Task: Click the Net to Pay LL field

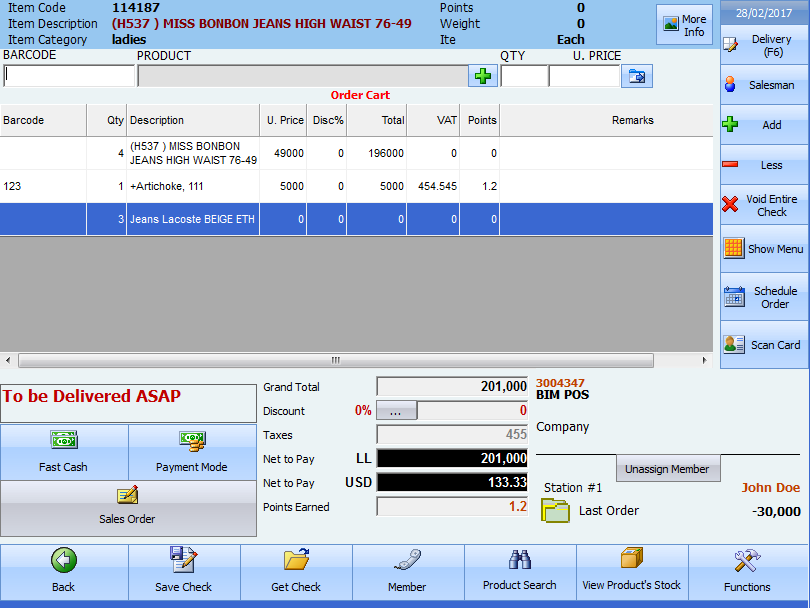Action: [x=452, y=458]
